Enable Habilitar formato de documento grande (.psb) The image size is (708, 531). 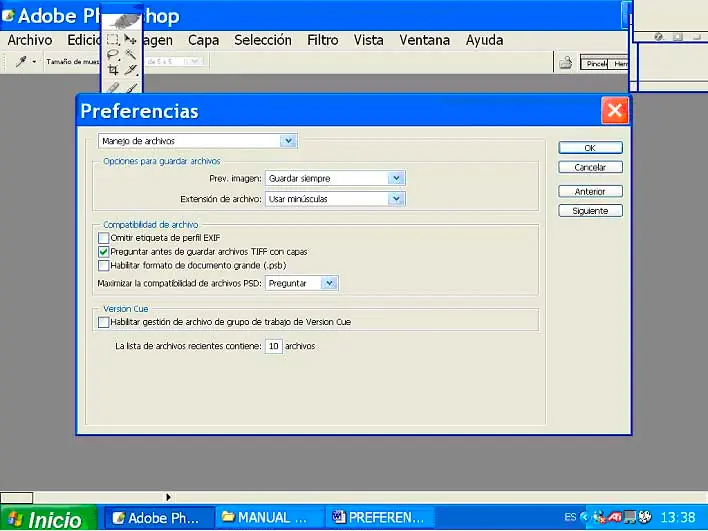[x=103, y=266]
